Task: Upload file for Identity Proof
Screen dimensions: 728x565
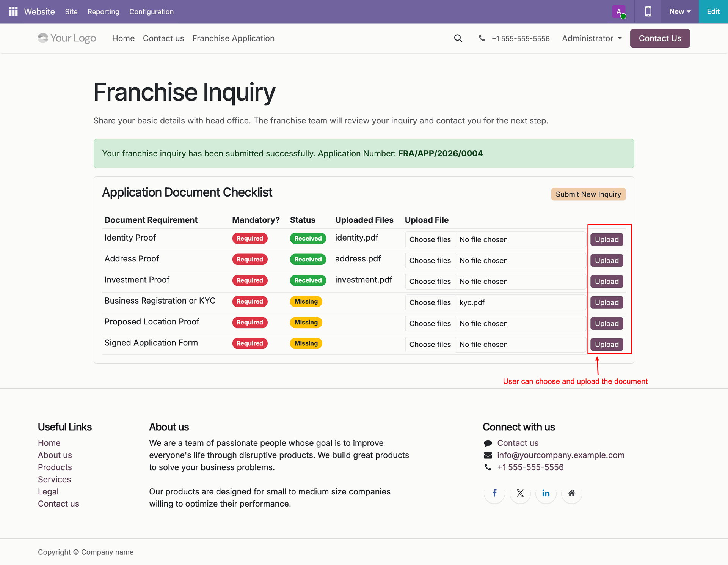Action: (x=607, y=239)
